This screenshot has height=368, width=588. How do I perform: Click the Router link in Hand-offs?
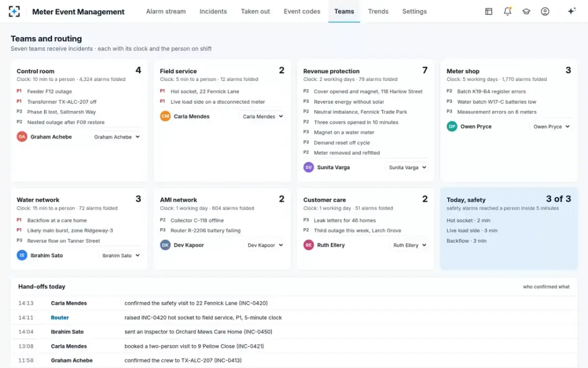tap(60, 317)
